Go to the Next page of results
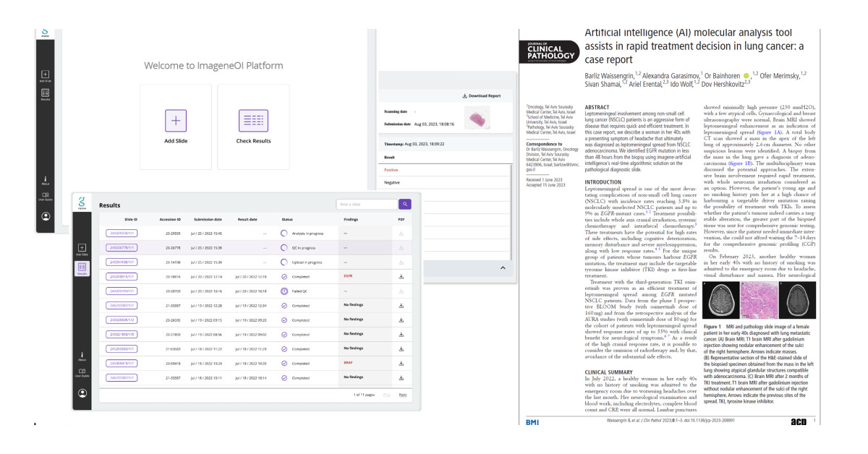The height and width of the screenshot is (454, 868). tap(404, 393)
